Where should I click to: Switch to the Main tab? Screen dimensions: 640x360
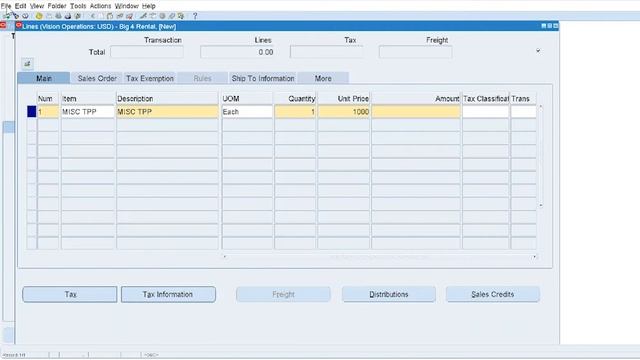(44, 78)
